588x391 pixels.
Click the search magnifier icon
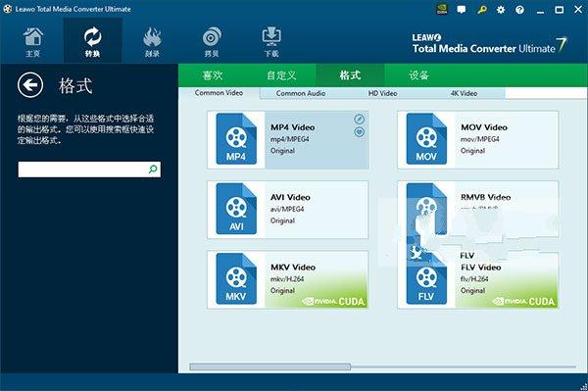(153, 170)
